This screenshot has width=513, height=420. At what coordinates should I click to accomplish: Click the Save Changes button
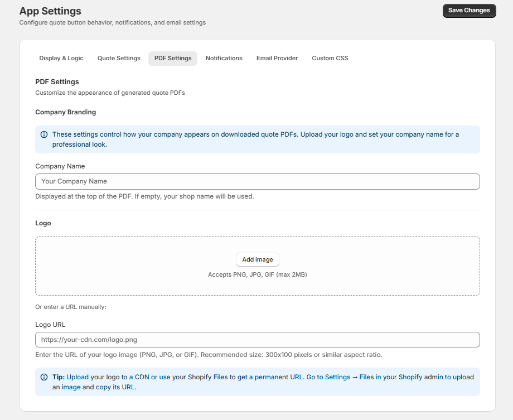(x=469, y=11)
